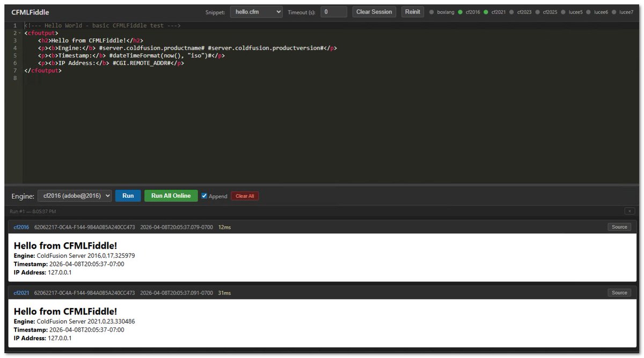The image size is (644, 358).
Task: Click the Hello World comment on line 1
Action: (102, 26)
